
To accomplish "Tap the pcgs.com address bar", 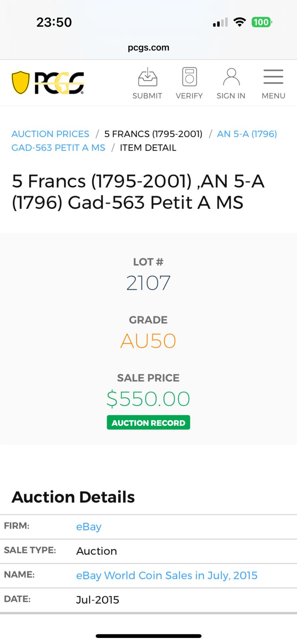I will [148, 48].
